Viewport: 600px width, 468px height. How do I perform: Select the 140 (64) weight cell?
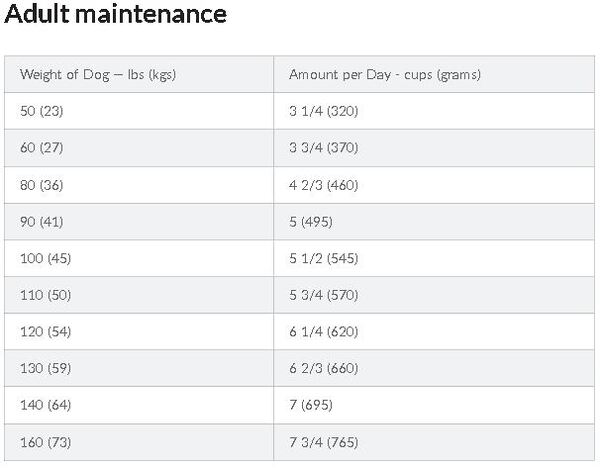[139, 405]
